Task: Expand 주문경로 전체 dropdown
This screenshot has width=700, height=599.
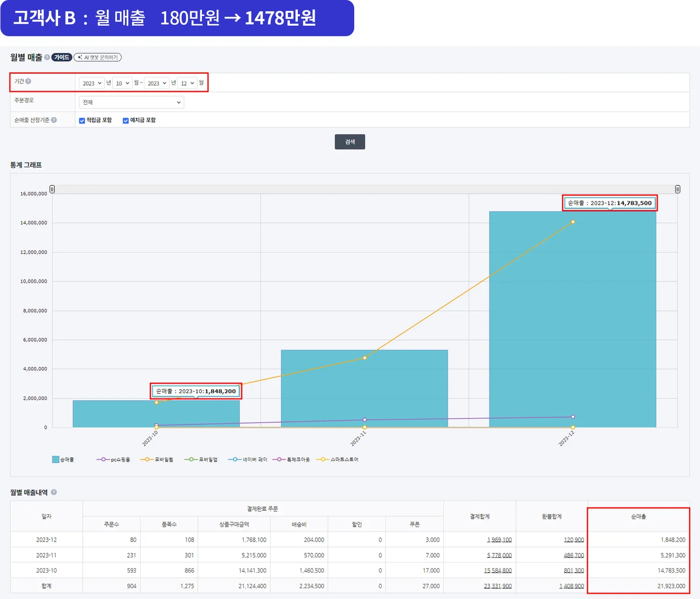Action: click(132, 102)
